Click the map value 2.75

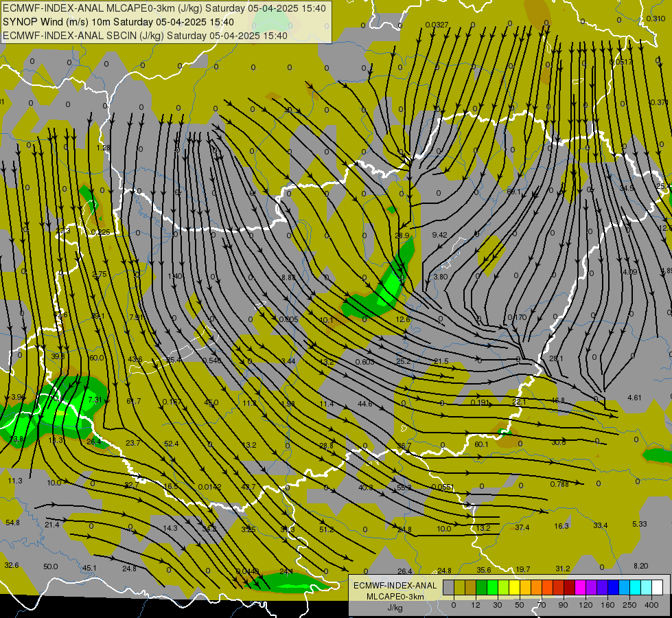click(100, 274)
